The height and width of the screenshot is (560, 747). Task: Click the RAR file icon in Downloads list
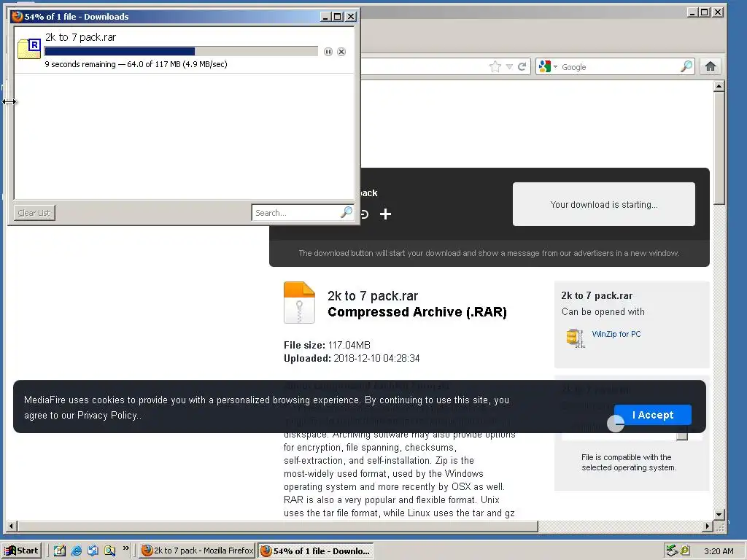(29, 49)
